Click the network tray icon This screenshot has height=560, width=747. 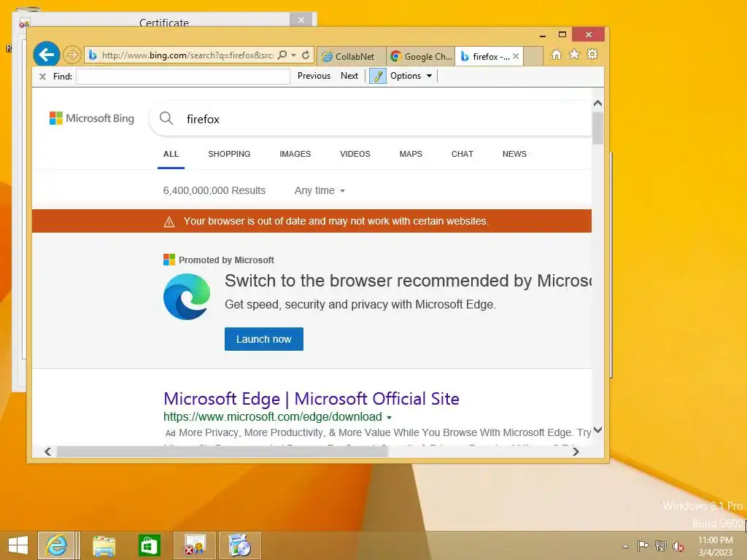pyautogui.click(x=660, y=545)
